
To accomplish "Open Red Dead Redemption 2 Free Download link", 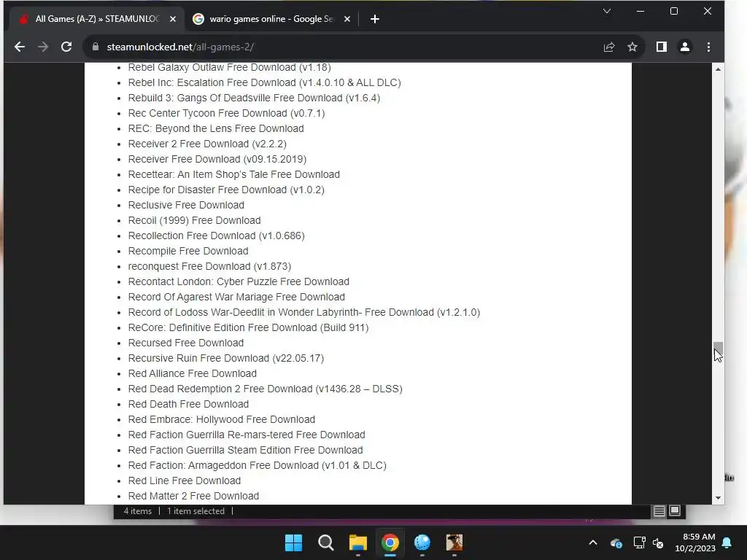I will point(266,389).
